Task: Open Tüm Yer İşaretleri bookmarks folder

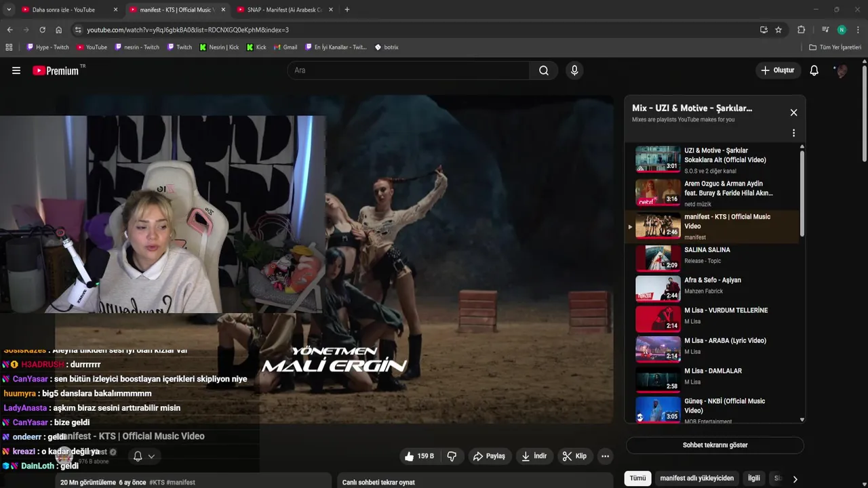Action: click(835, 47)
